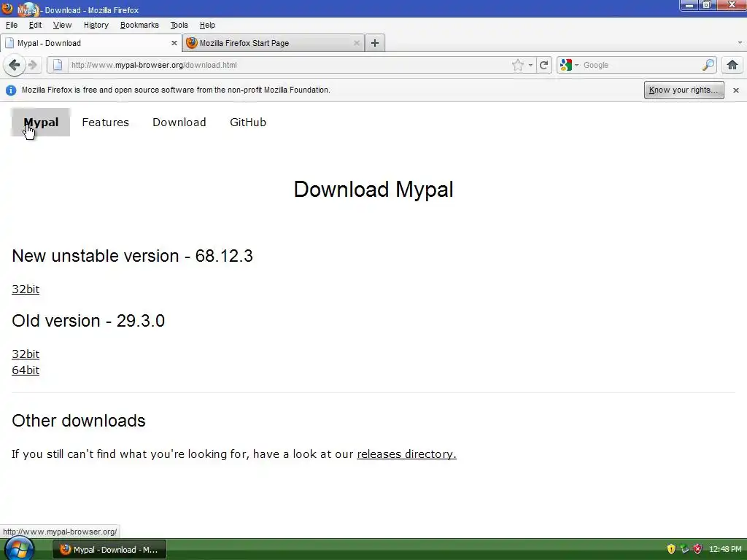
Task: Close the Mypal - Download tab
Action: pos(174,43)
